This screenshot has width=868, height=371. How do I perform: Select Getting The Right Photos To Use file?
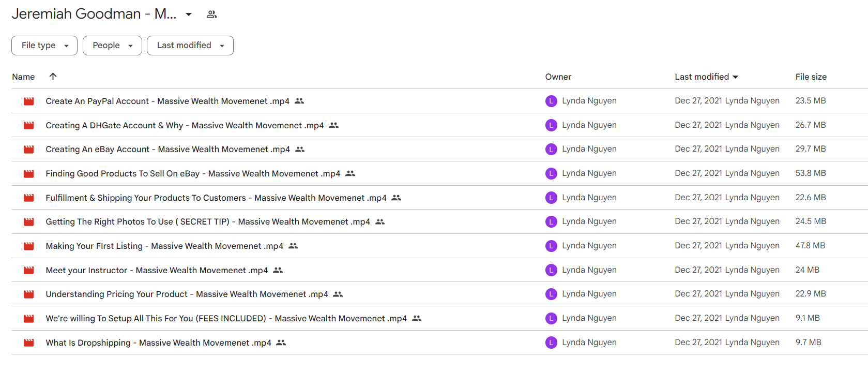coord(208,222)
